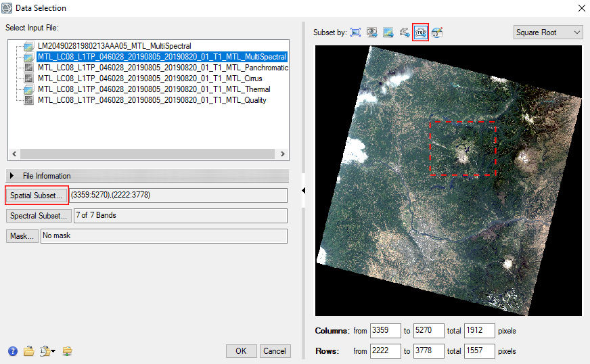Open the Help question mark icon
590x364 pixels.
tap(13, 351)
